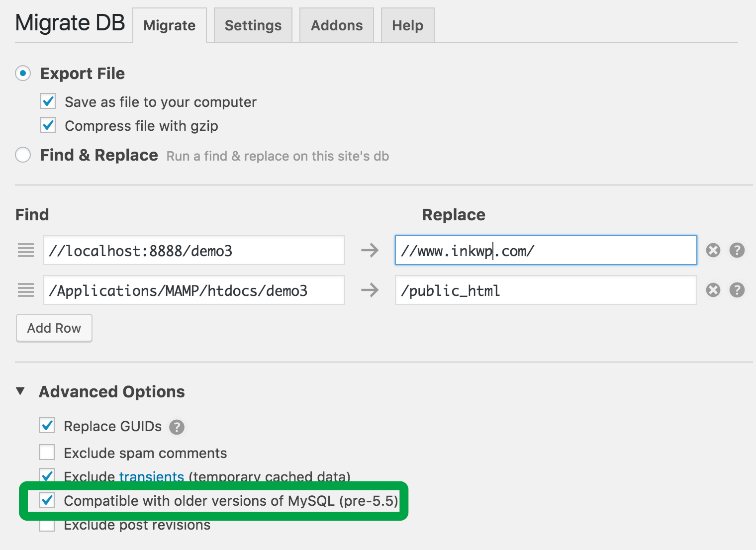Enable Exclude spam comments

tap(46, 452)
